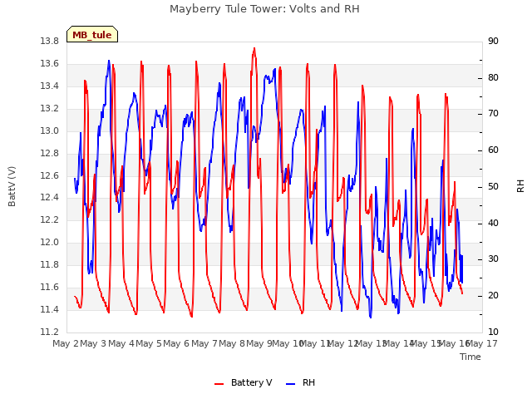This screenshot has height=399, width=532.
Task: Click the Time axis label
Action: tap(470, 357)
